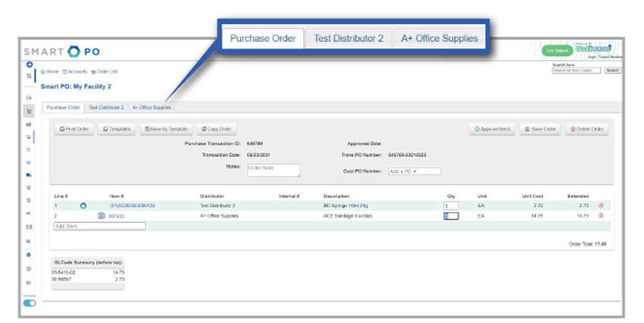The width and height of the screenshot is (644, 323).
Task: Select the ACE Bandage 4 w/clips description
Action: pos(348,216)
